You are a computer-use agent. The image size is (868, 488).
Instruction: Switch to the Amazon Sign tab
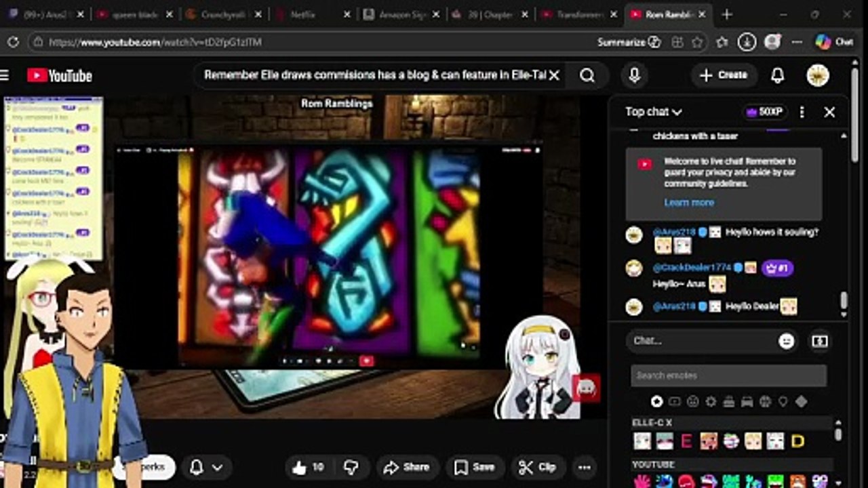(x=401, y=14)
